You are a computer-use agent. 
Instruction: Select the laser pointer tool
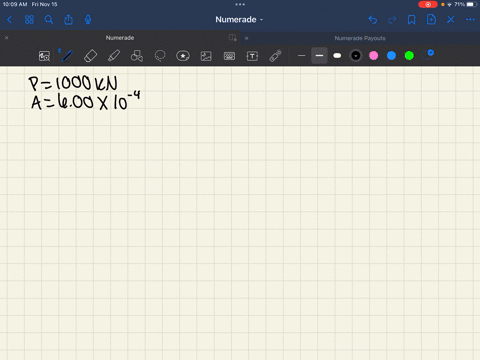[x=275, y=56]
